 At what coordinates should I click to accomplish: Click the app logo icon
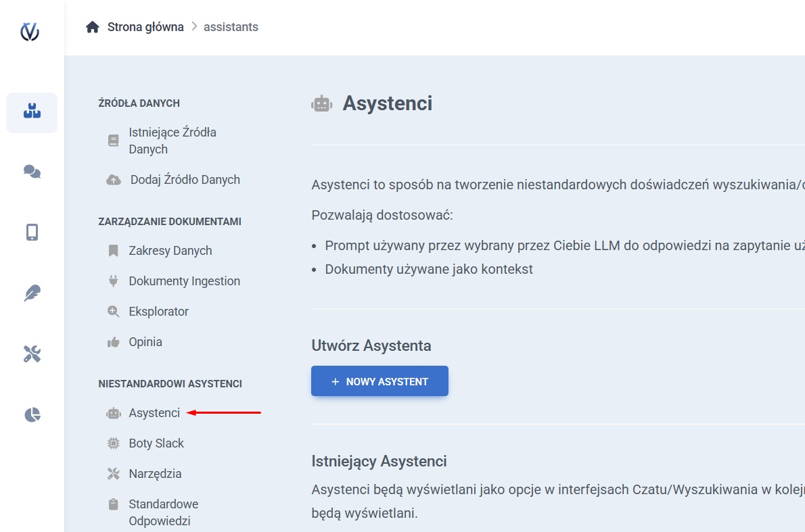click(x=30, y=31)
